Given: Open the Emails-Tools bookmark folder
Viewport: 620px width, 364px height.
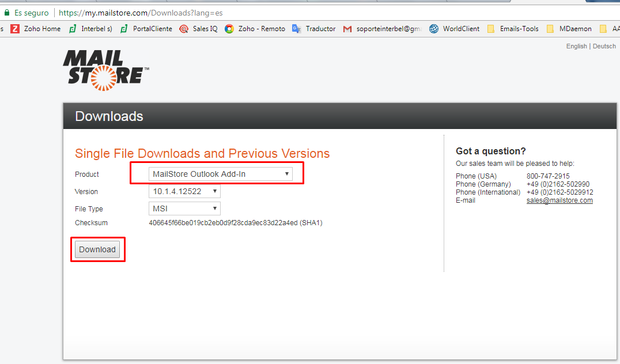Looking at the screenshot, I should [x=513, y=29].
